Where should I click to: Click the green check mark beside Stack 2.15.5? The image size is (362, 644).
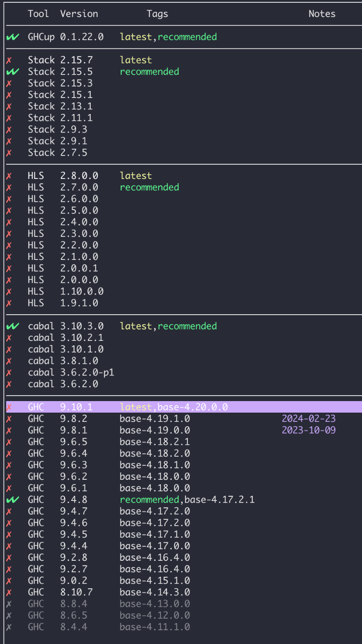[x=13, y=72]
